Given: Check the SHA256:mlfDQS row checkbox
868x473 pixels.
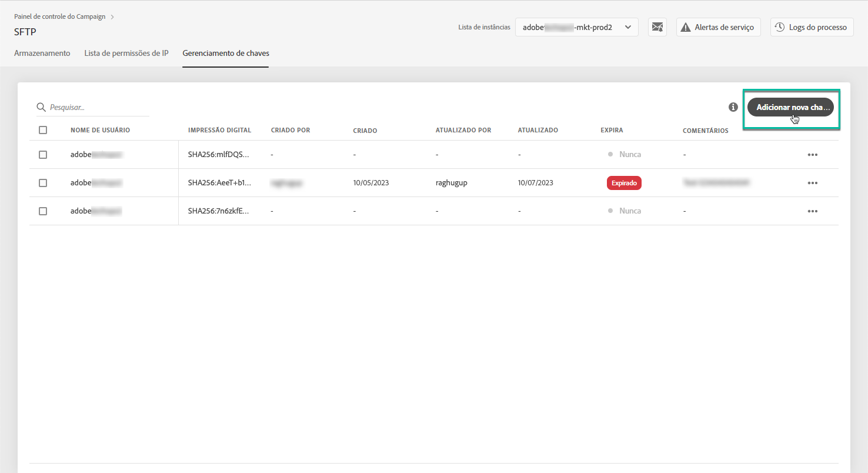Looking at the screenshot, I should (x=43, y=155).
